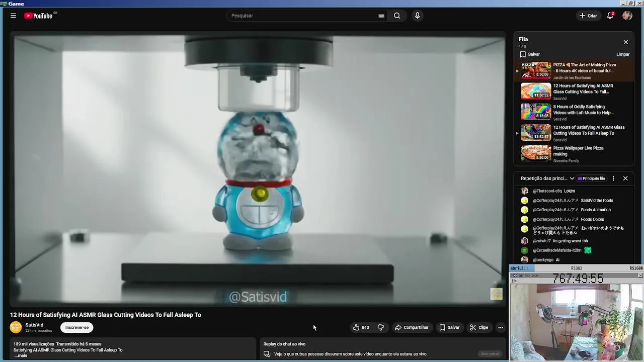This screenshot has height=362, width=644.
Task: Play the PIZZA Art of Making Pizza thumbnail
Action: (536, 70)
